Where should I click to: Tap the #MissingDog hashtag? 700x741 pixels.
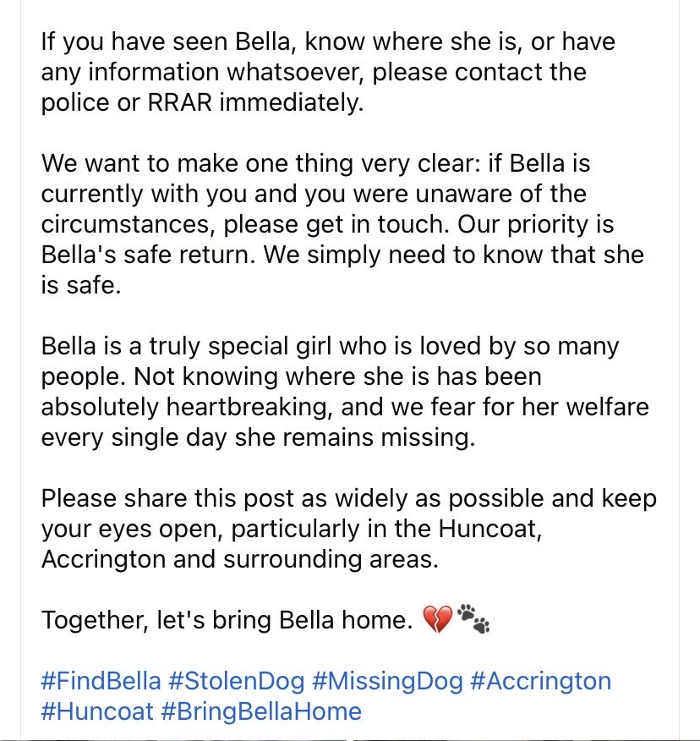[x=387, y=681]
